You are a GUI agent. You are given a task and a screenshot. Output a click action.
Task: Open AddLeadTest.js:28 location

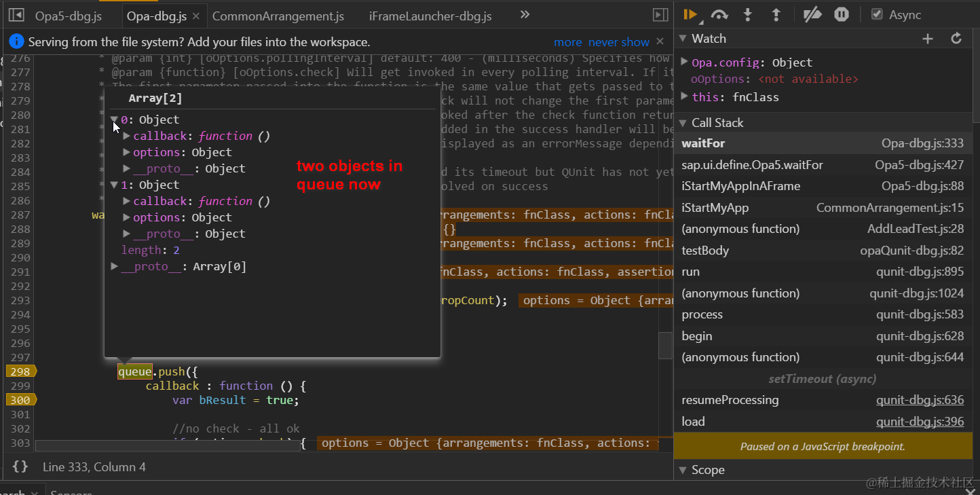[x=916, y=229]
